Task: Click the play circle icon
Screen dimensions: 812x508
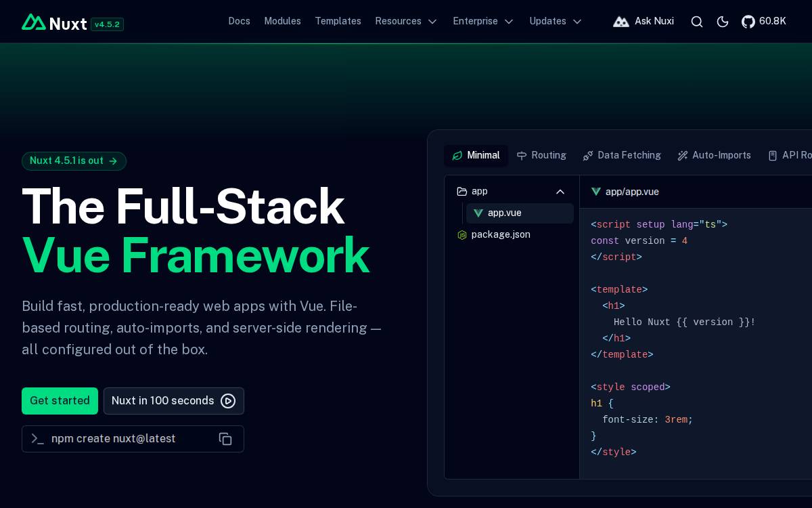Action: [x=228, y=401]
